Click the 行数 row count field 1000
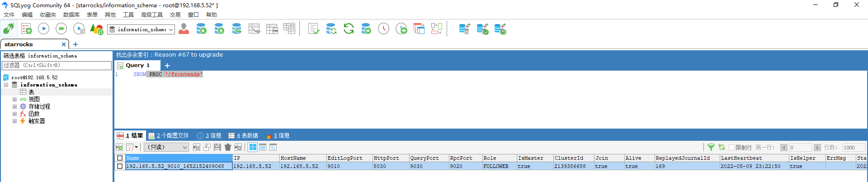Image resolution: width=868 pixels, height=182 pixels. tap(854, 148)
